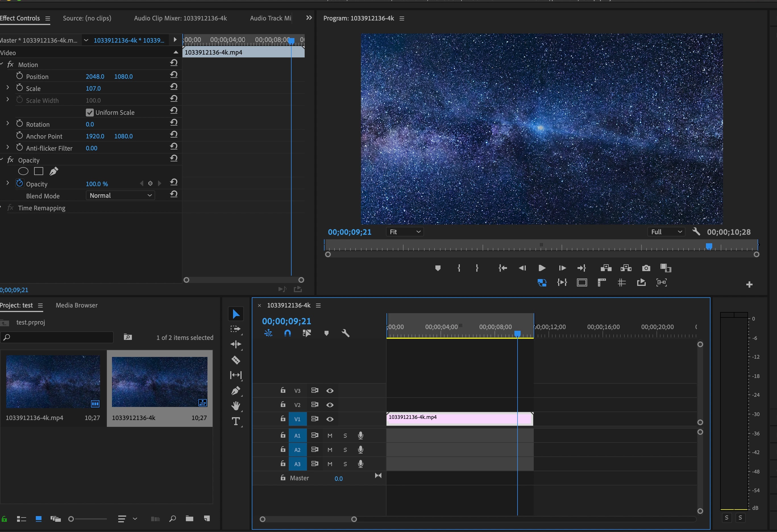Expand the Rotation property
The width and height of the screenshot is (777, 532).
click(x=8, y=123)
